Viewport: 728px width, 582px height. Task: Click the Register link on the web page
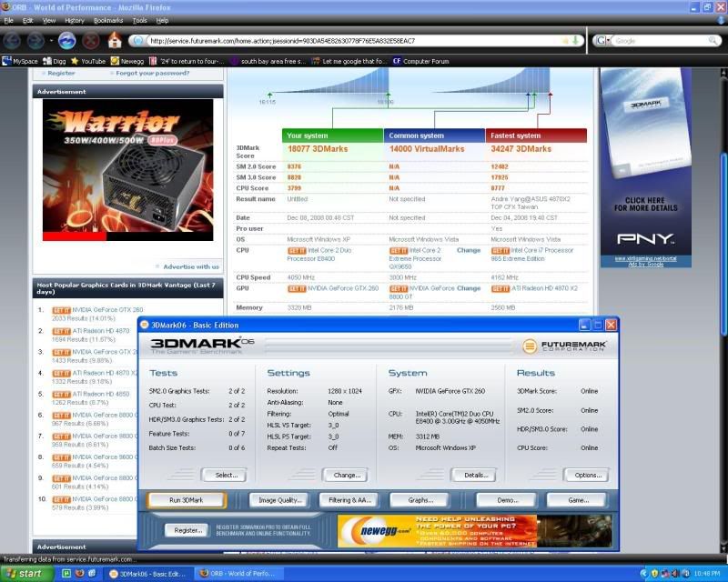(61, 74)
